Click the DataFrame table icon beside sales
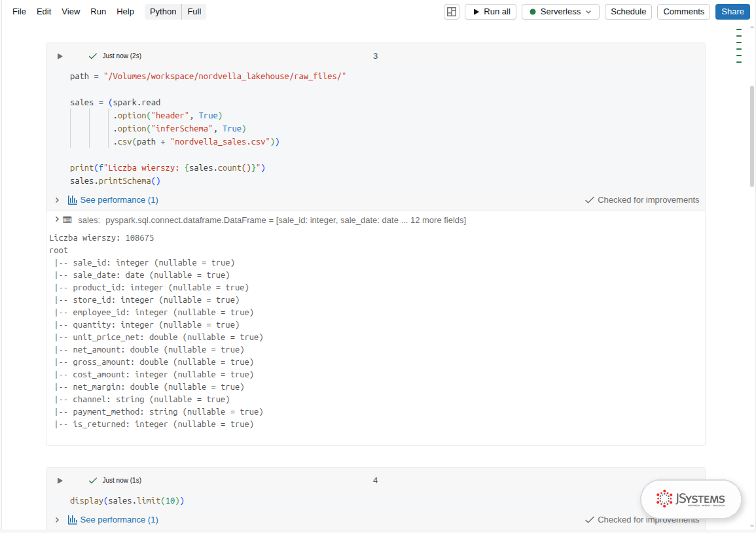 67,220
